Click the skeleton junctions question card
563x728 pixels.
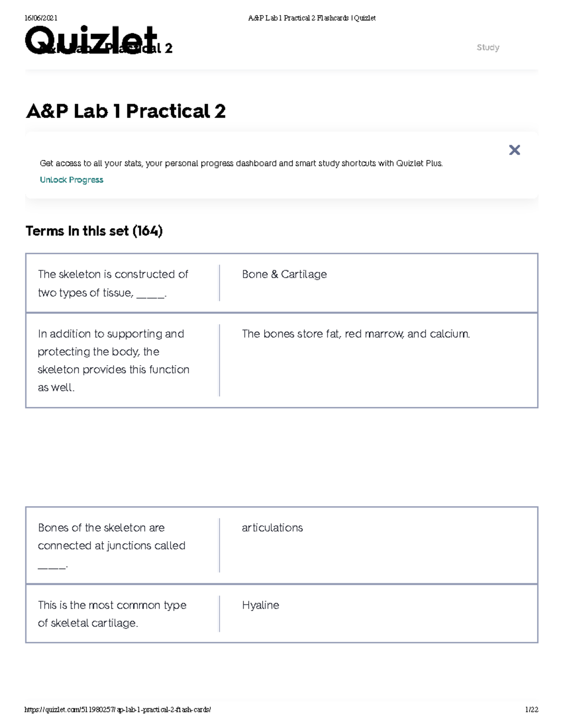(x=112, y=545)
